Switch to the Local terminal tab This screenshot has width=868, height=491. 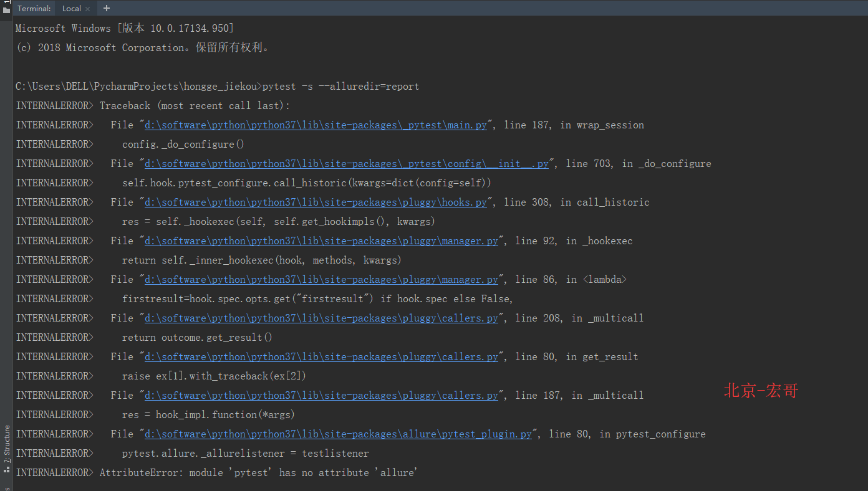[x=71, y=9]
